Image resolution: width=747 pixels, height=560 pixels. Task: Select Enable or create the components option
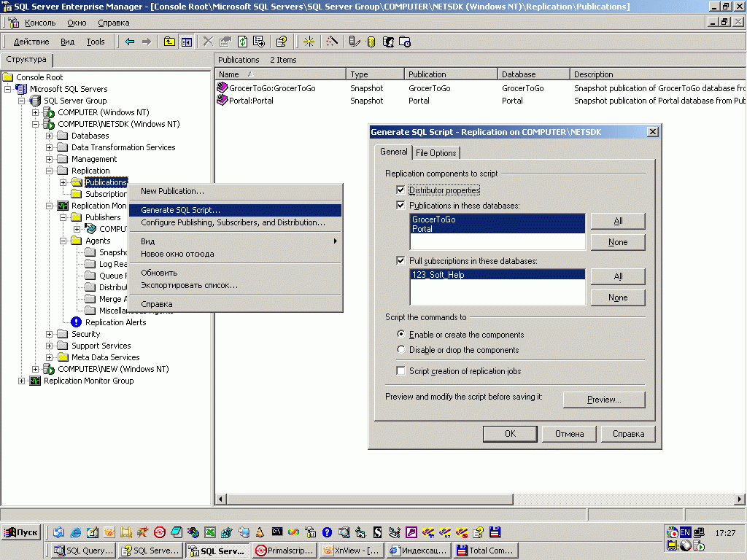(401, 334)
